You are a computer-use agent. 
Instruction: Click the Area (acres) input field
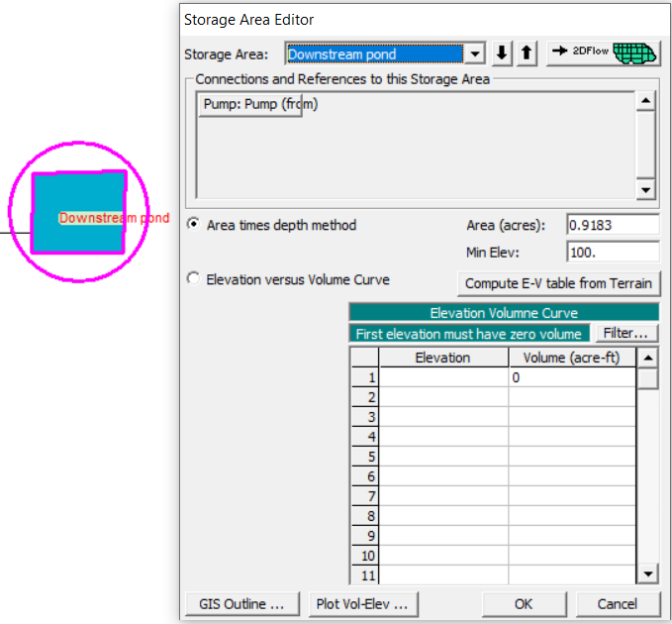point(613,225)
